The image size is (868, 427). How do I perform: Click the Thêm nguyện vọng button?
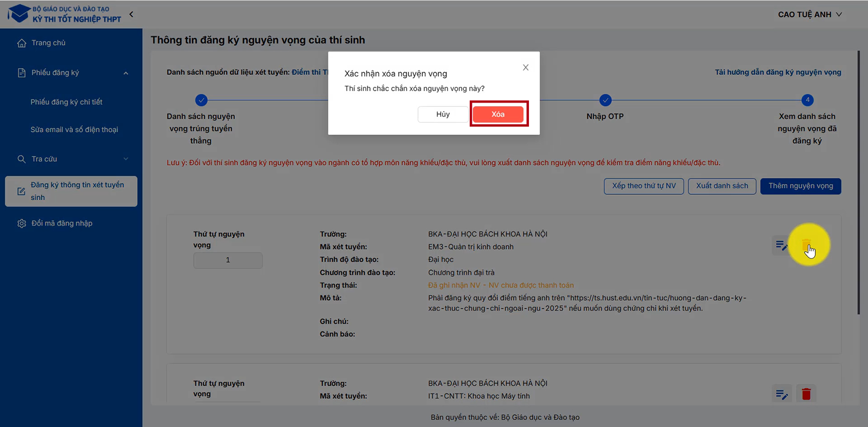point(800,186)
